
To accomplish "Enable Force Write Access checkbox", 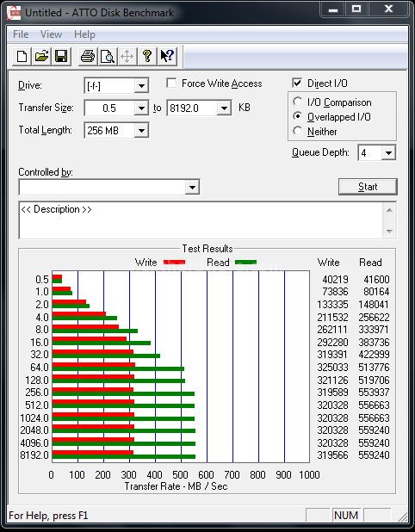I will pyautogui.click(x=171, y=84).
